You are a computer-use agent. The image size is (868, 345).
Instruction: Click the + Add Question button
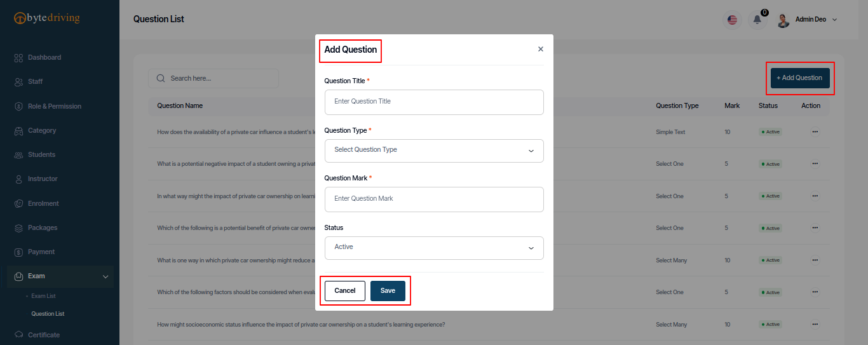[x=800, y=78]
